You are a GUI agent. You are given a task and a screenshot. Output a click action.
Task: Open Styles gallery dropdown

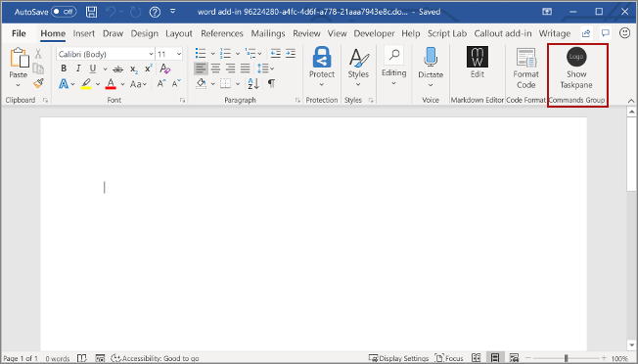358,84
